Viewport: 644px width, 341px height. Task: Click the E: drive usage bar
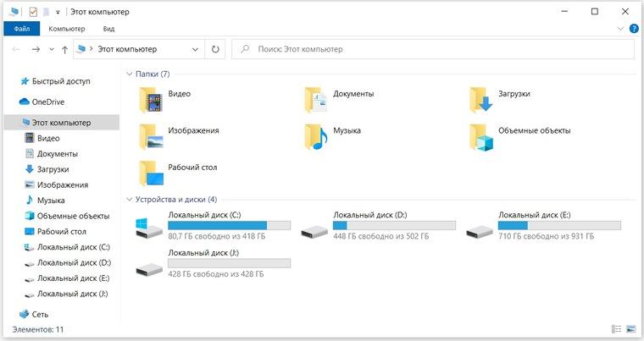559,225
